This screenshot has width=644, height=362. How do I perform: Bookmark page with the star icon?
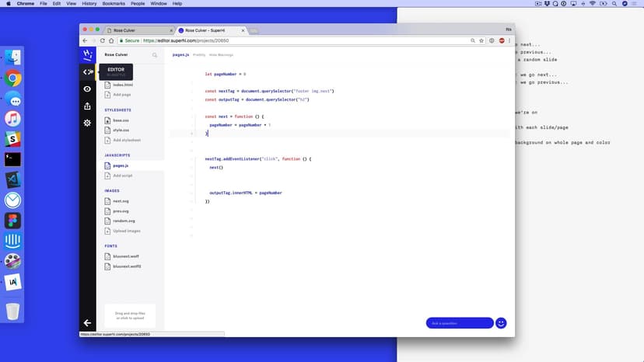click(481, 40)
